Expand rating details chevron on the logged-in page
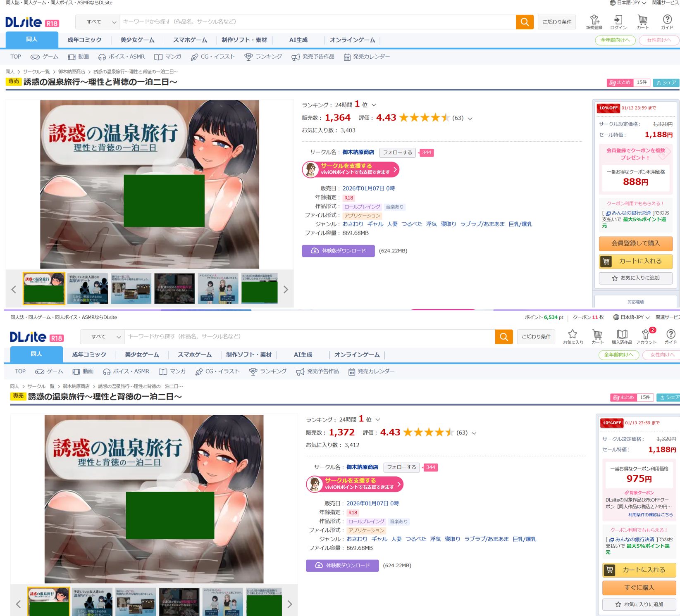Image resolution: width=680 pixels, height=616 pixels. pyautogui.click(x=474, y=433)
